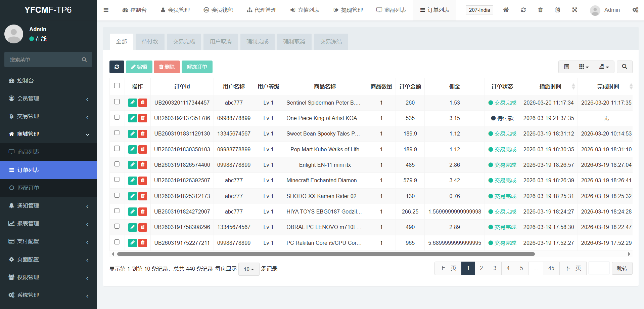Open the records-per-page dropdown showing 10
This screenshot has height=309, width=644.
[248, 269]
